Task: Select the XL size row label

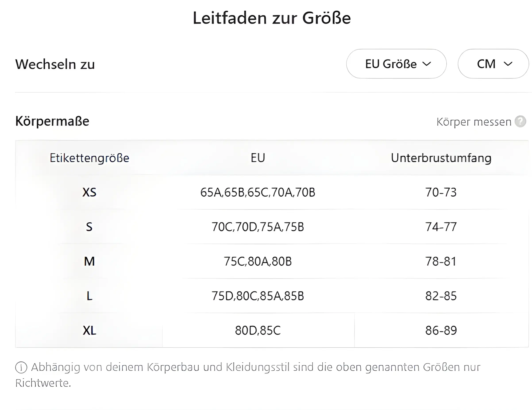Action: pos(89,331)
